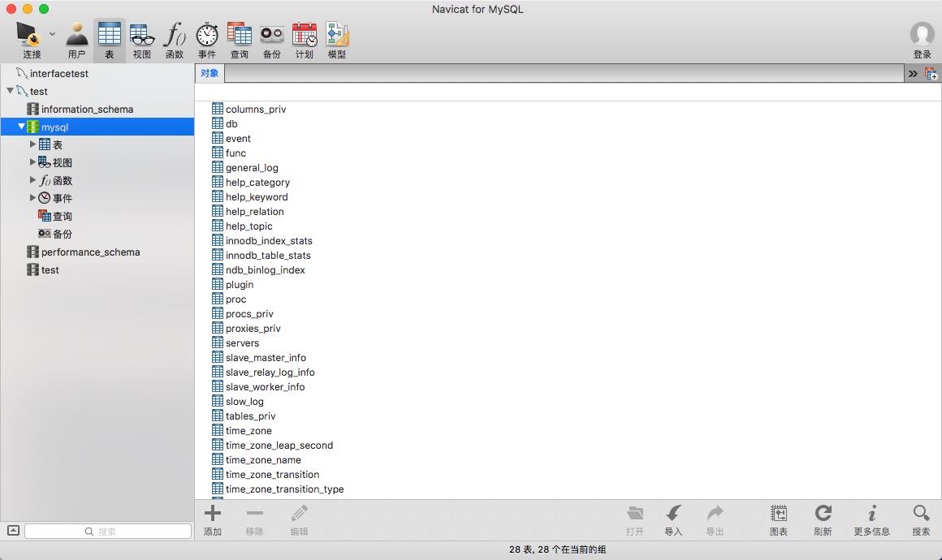This screenshot has width=942, height=560.
Task: Select the procs_priv table
Action: [x=249, y=314]
